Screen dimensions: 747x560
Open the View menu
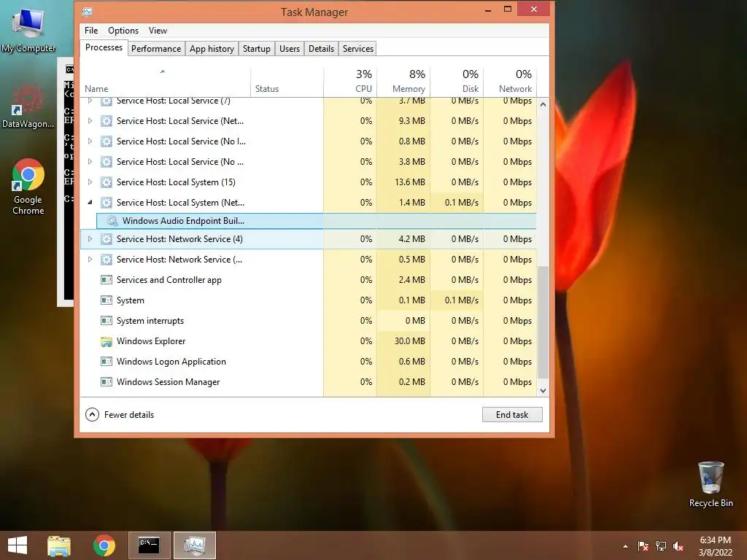tap(158, 31)
